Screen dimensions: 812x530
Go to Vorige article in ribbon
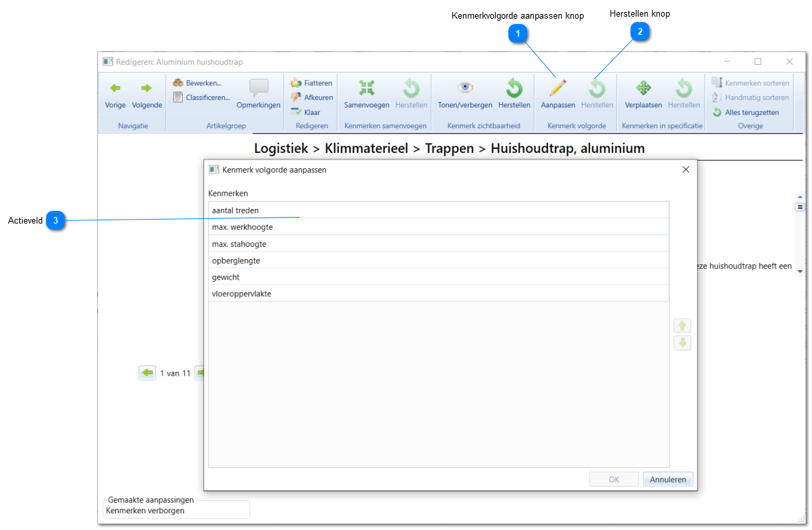pos(115,95)
